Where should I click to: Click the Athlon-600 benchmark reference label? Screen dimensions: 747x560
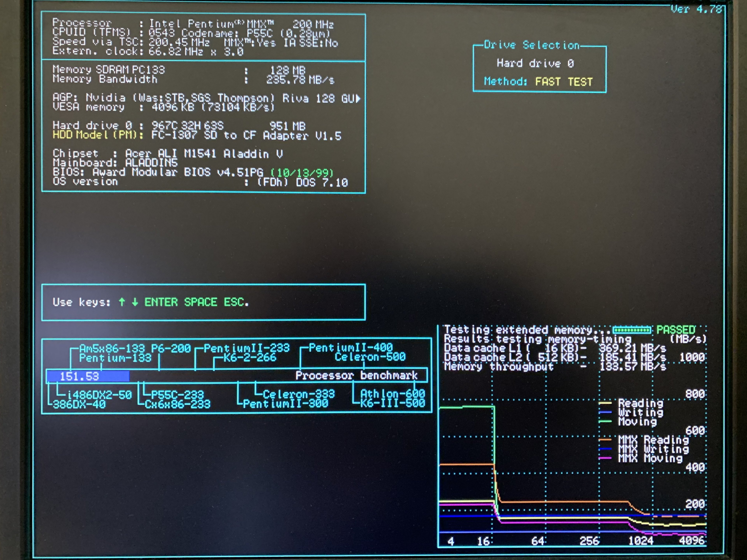392,394
